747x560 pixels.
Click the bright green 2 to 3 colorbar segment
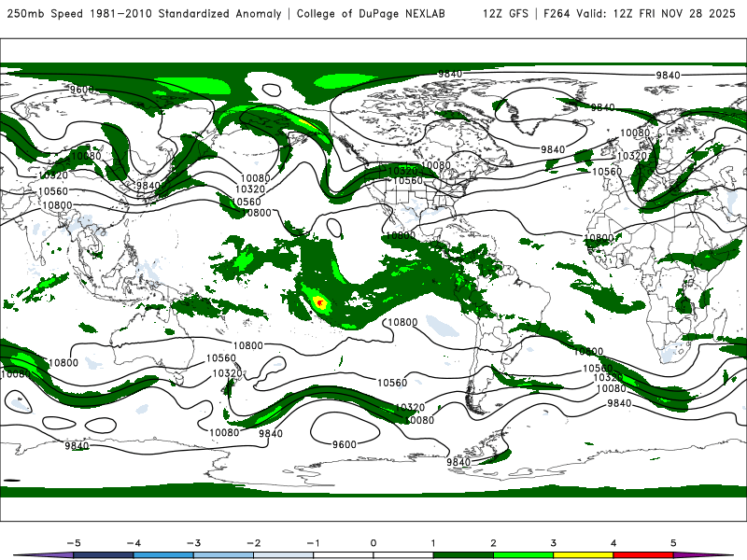point(523,555)
